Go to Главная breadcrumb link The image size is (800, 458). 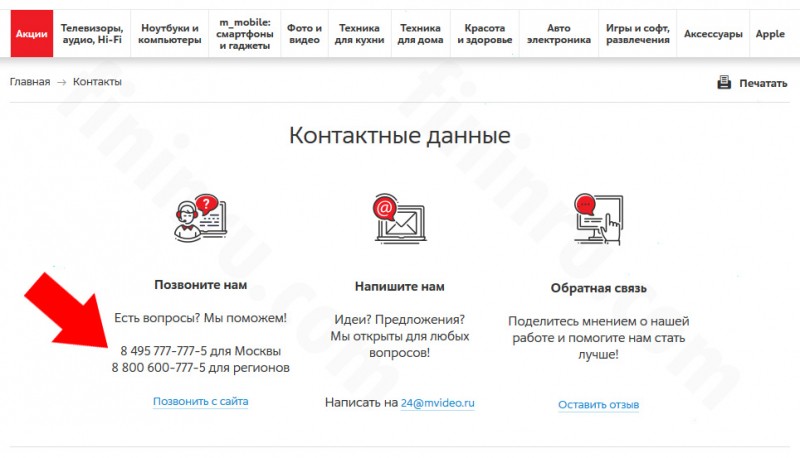click(x=30, y=82)
